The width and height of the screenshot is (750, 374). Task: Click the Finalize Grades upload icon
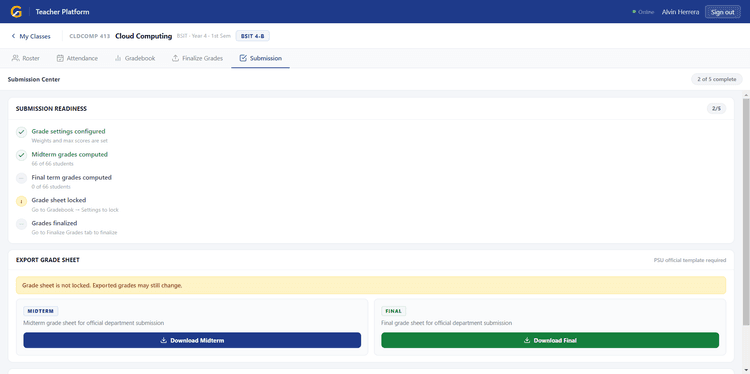click(x=176, y=58)
